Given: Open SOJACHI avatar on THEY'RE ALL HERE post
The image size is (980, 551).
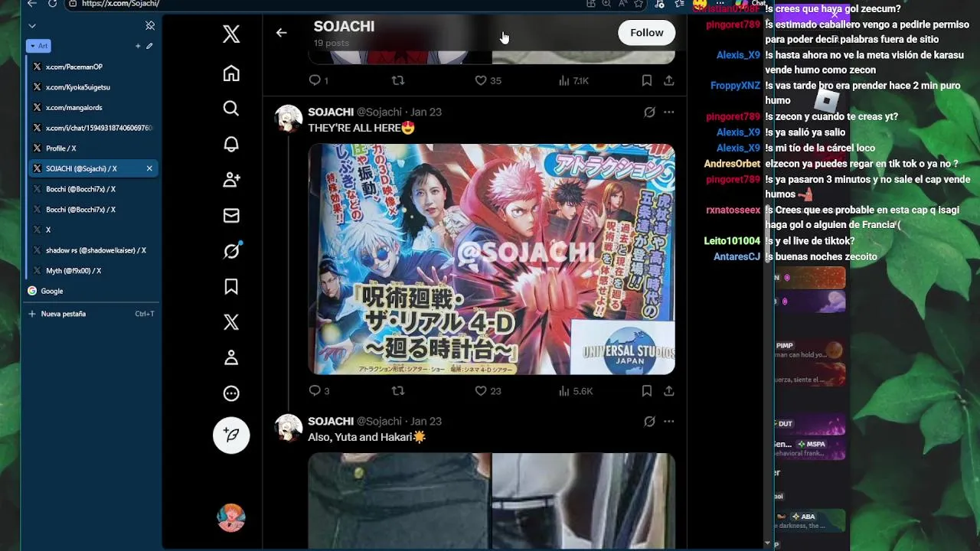Looking at the screenshot, I should point(289,119).
